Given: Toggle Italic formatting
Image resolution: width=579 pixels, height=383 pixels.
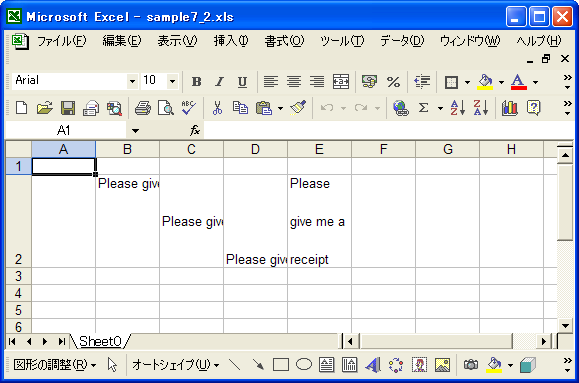Looking at the screenshot, I should [x=219, y=82].
